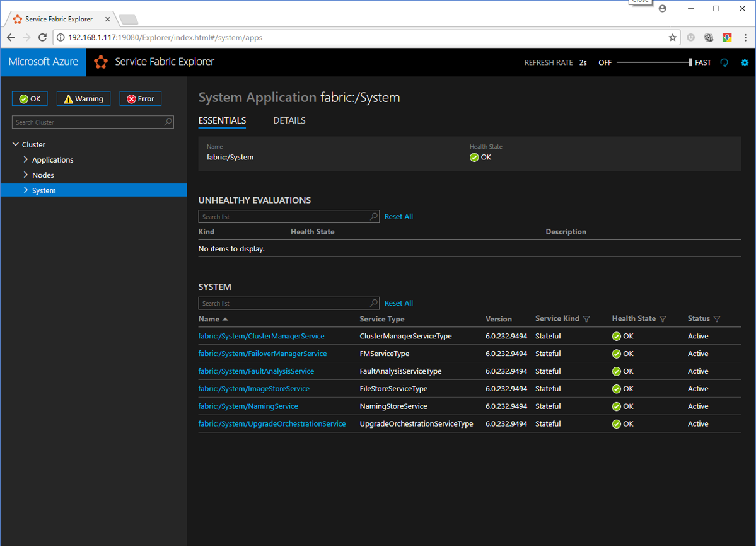756x547 pixels.
Task: Click the Service Fabric Explorer title text
Action: coord(165,62)
